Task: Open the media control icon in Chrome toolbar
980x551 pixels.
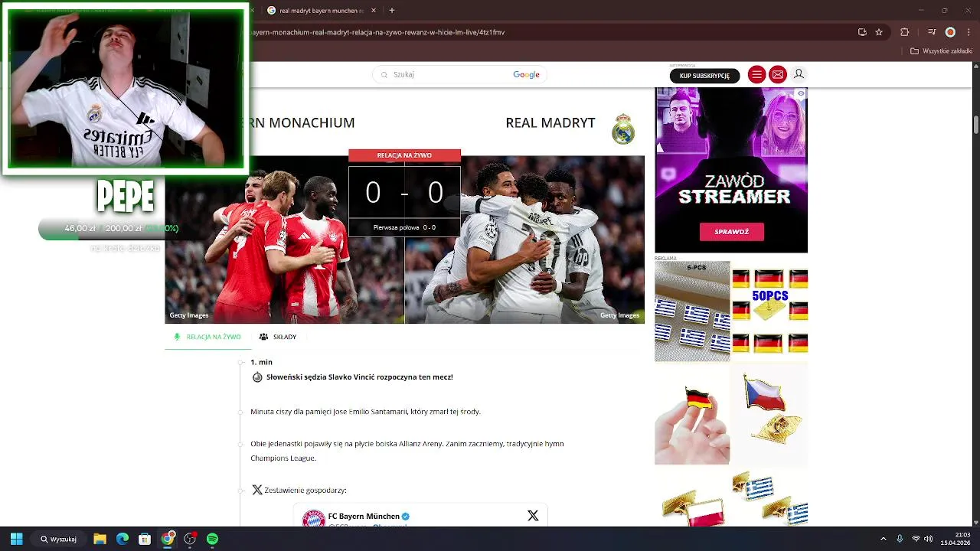Action: [932, 32]
